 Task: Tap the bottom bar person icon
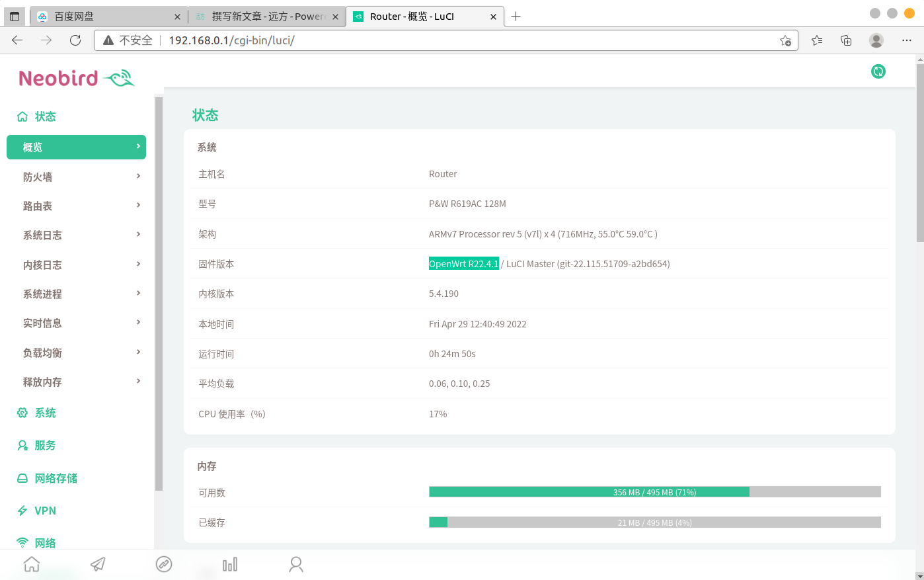click(x=296, y=564)
